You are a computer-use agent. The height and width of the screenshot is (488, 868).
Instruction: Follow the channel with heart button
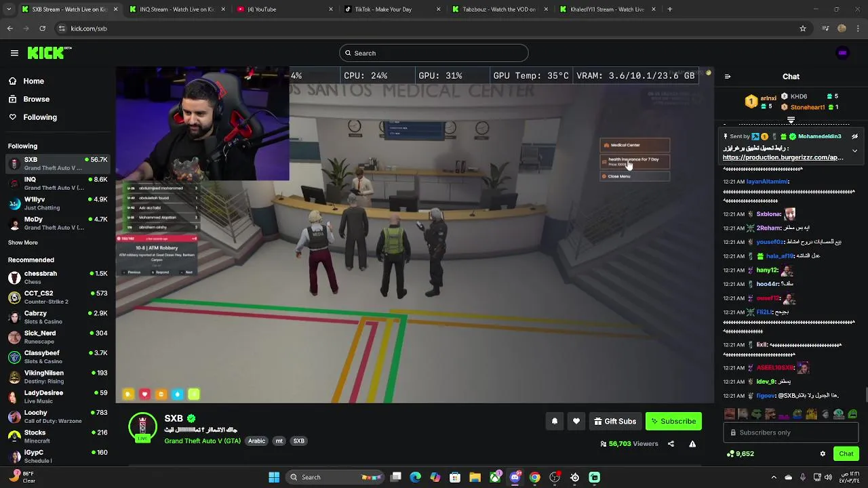576,421
